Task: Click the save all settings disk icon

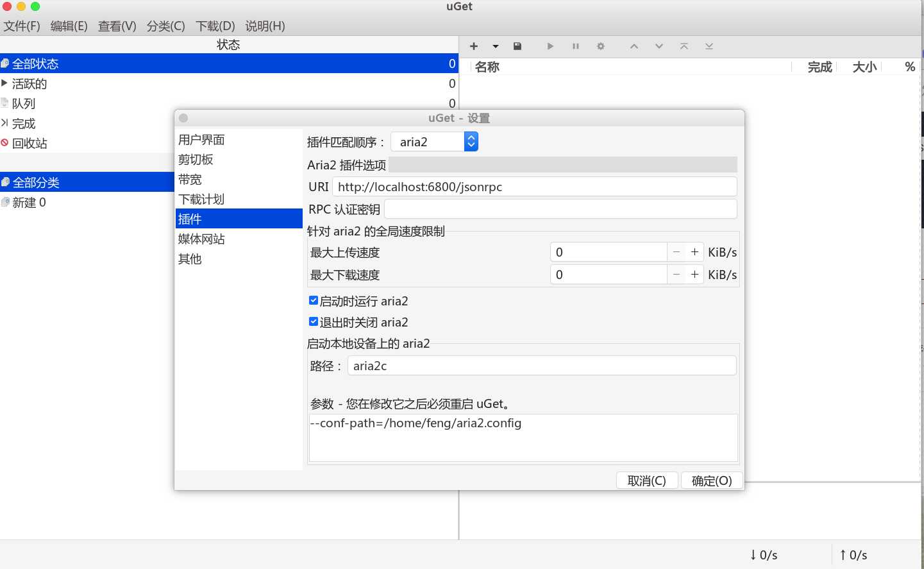Action: click(x=517, y=46)
